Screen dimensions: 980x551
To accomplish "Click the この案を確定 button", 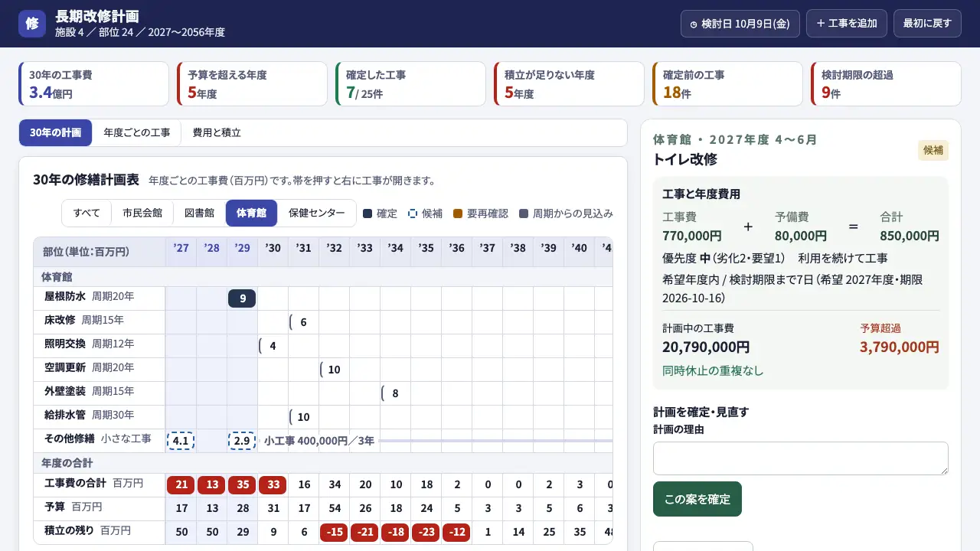I will 697,499.
